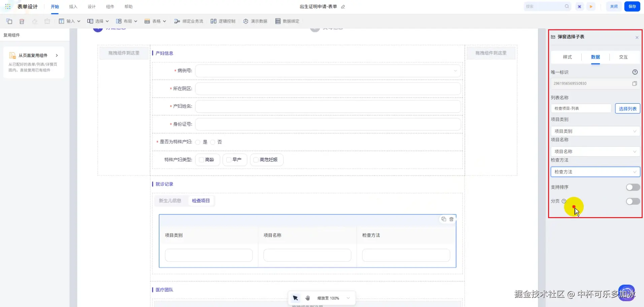The height and width of the screenshot is (307, 644).
Task: Open 绑定业务流 tool in toolbar
Action: coord(189,21)
